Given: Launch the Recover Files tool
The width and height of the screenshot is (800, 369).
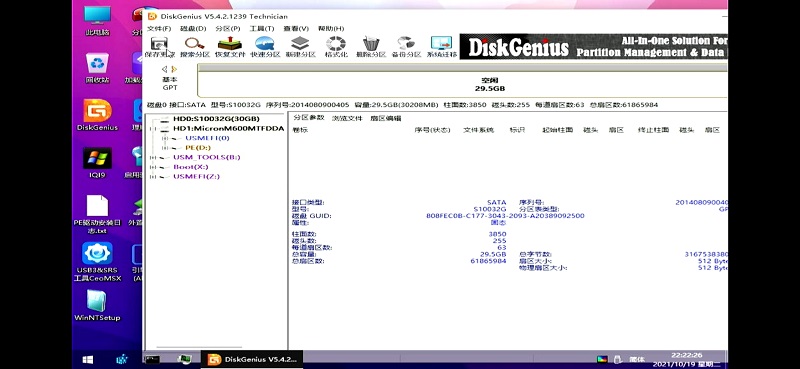Looking at the screenshot, I should pos(230,46).
